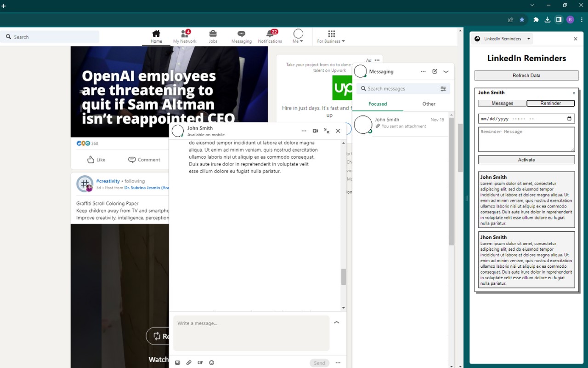Open John Smith chat more options ellipsis
This screenshot has height=368, width=588.
304,131
